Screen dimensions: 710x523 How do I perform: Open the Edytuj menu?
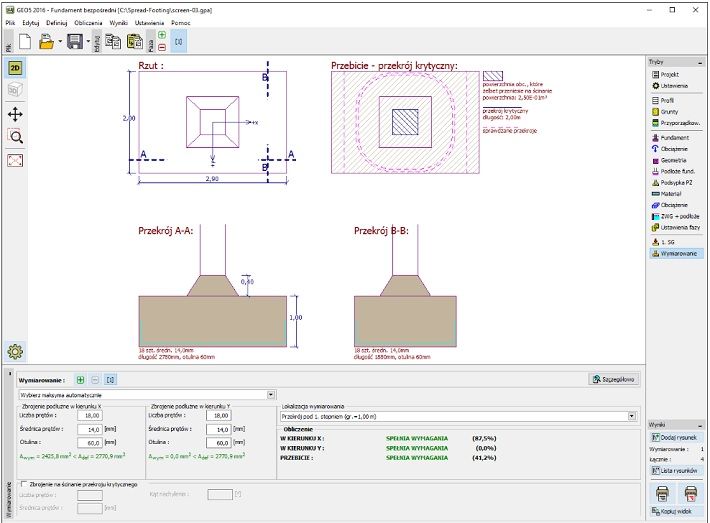tap(31, 23)
